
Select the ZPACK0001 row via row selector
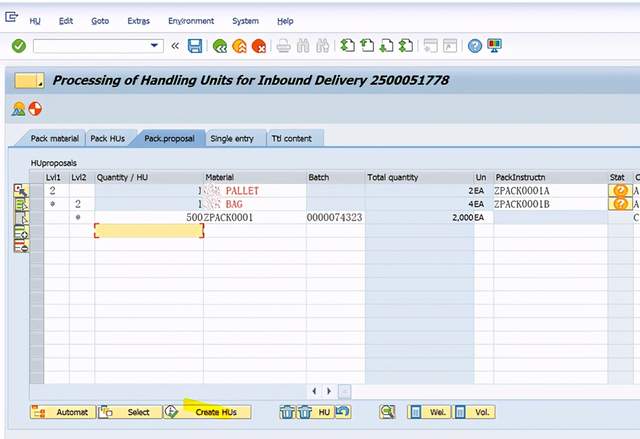(37, 217)
